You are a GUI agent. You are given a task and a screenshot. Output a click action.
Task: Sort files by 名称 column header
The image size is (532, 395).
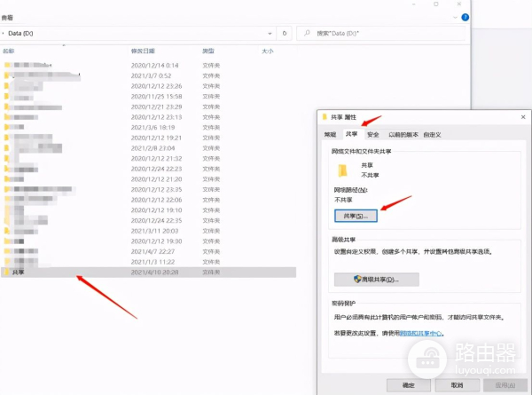9,51
